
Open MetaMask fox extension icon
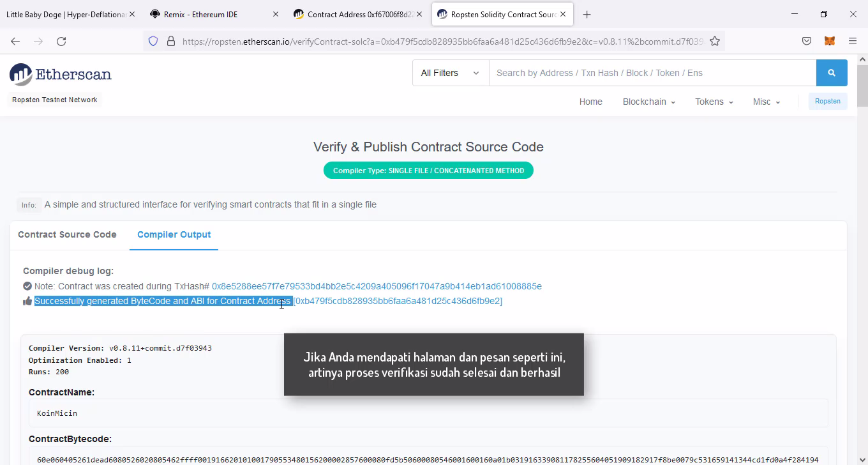click(x=829, y=41)
